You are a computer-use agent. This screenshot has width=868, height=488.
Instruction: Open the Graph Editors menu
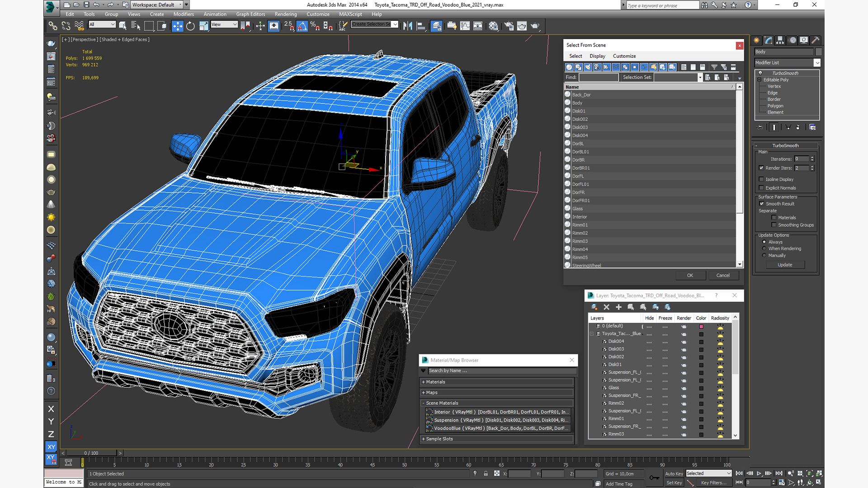(x=250, y=14)
